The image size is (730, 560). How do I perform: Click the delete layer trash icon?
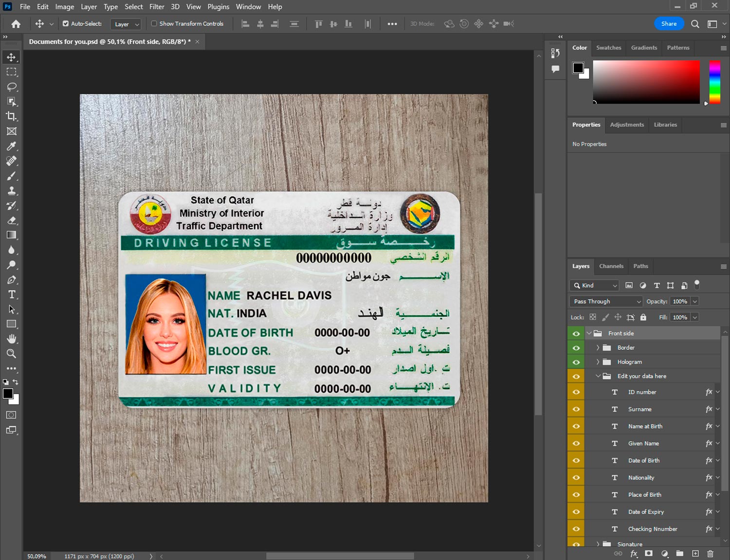(710, 554)
